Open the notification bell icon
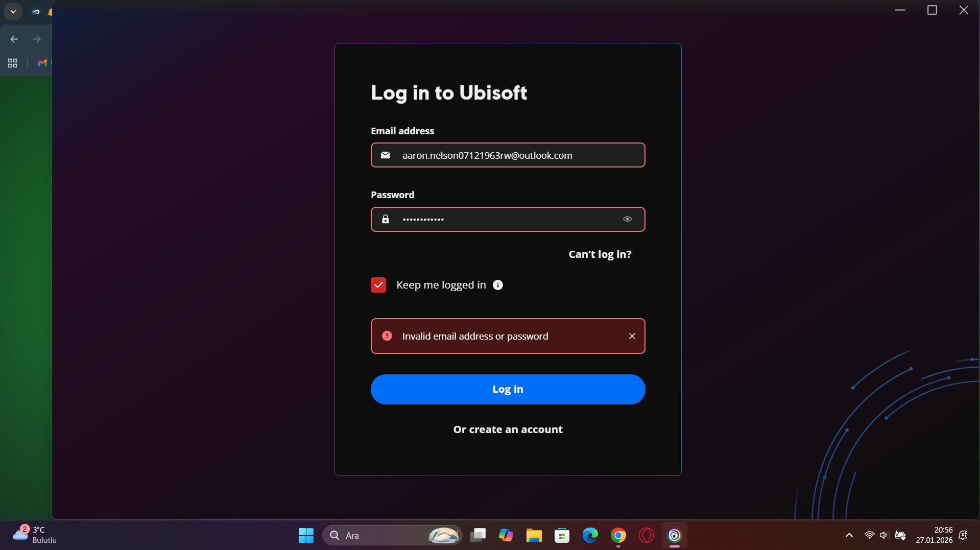Viewport: 980px width, 550px height. coord(963,535)
